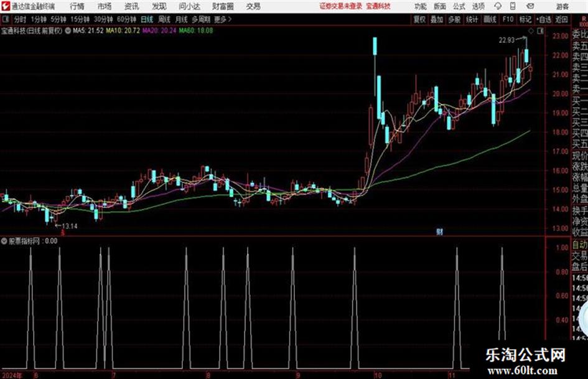Switch to 月线 monthly period
588x379 pixels.
click(182, 19)
